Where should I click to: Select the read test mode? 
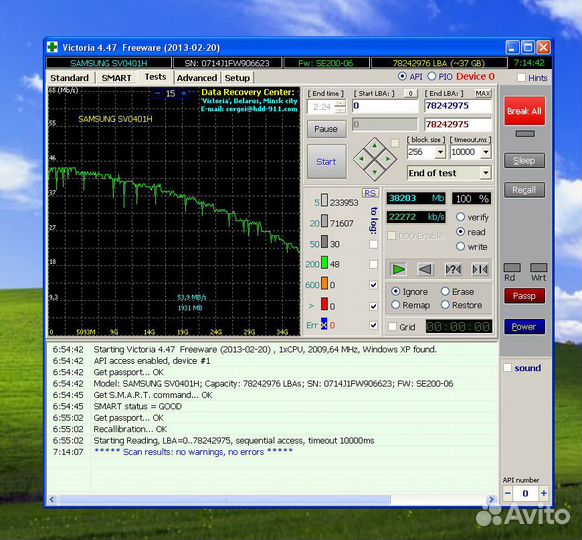click(460, 232)
